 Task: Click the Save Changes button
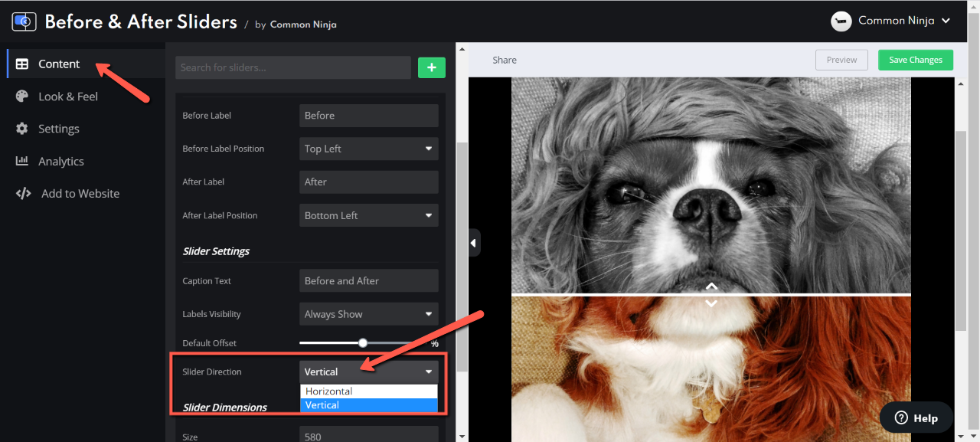point(916,60)
